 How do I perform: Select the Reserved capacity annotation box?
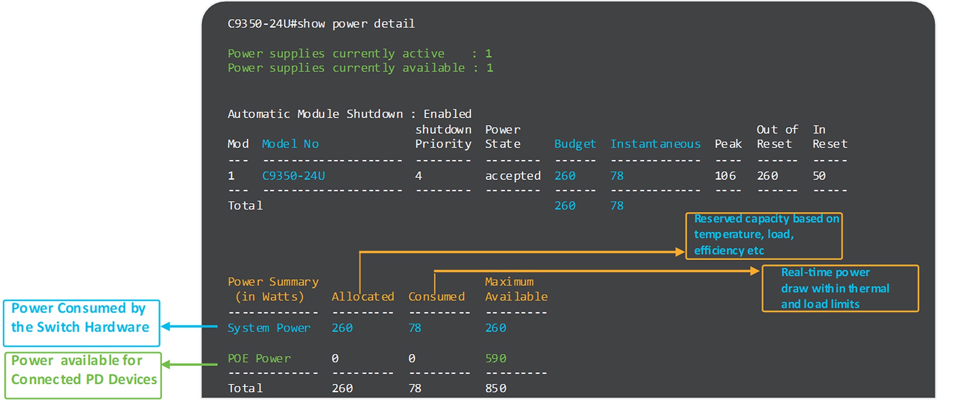tap(764, 235)
